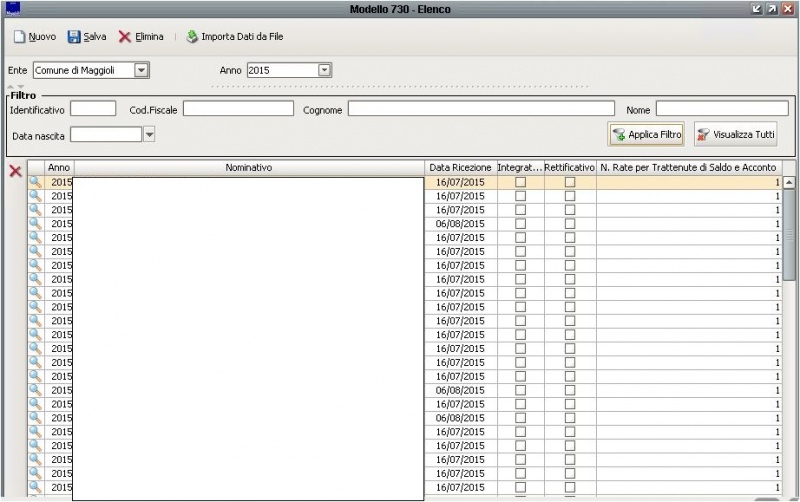Open the Data nascita date picker dropdown

(x=149, y=134)
